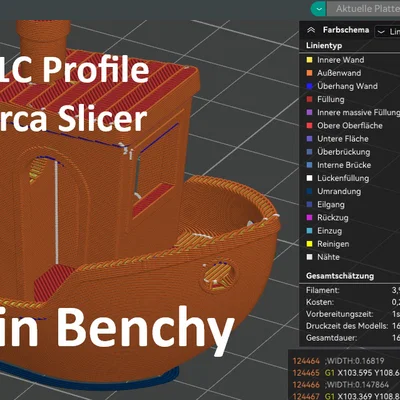Toggle Umrandung line type

click(339, 191)
